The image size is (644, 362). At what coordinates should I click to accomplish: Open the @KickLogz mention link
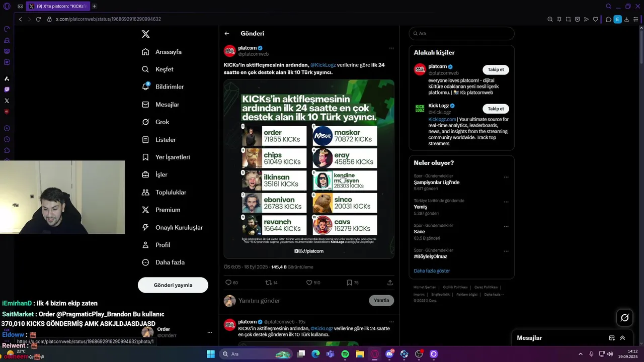click(x=323, y=65)
